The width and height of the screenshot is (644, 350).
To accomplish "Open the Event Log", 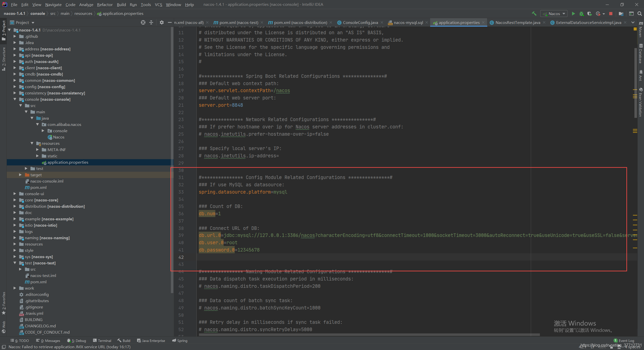I will click(x=624, y=341).
